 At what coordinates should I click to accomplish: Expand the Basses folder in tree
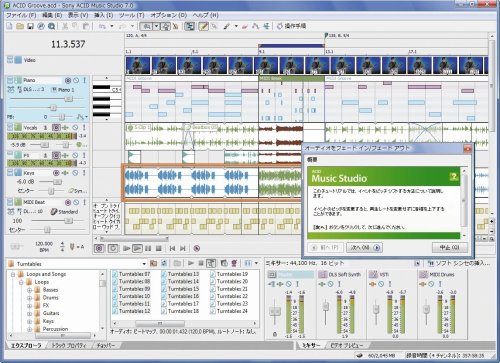(x=29, y=290)
